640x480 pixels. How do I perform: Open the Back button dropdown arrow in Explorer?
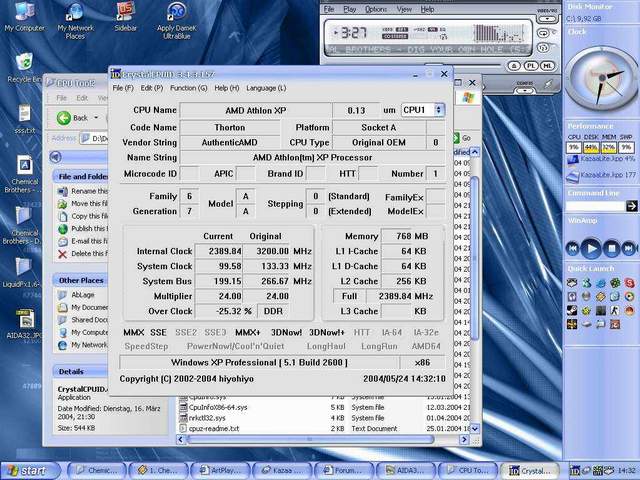tap(96, 118)
